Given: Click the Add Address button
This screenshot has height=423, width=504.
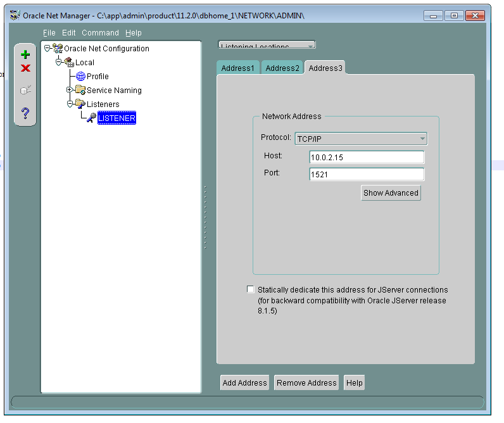Looking at the screenshot, I should tap(244, 383).
